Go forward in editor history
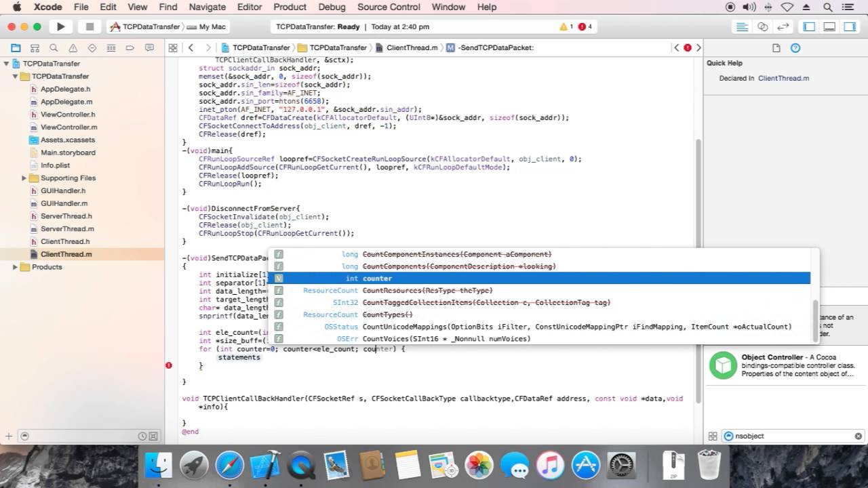868x488 pixels. pyautogui.click(x=210, y=47)
